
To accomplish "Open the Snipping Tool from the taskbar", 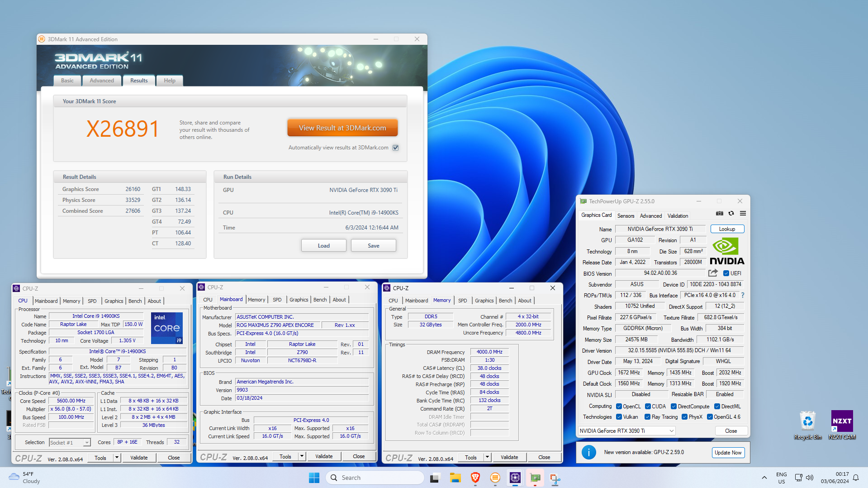I will pos(555,478).
